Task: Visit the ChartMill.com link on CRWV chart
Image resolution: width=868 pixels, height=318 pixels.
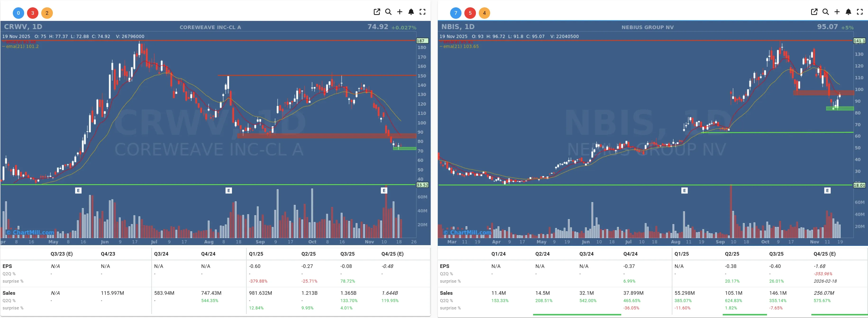Action: (x=29, y=232)
